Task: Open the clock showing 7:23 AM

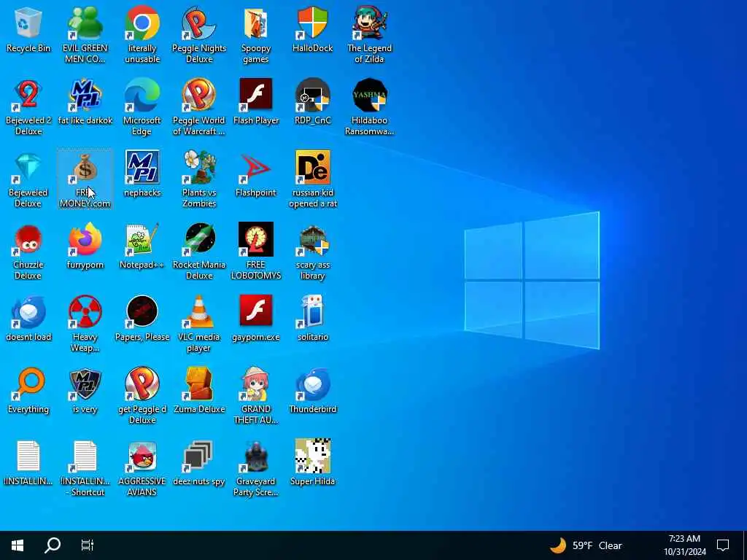Action: pos(684,545)
